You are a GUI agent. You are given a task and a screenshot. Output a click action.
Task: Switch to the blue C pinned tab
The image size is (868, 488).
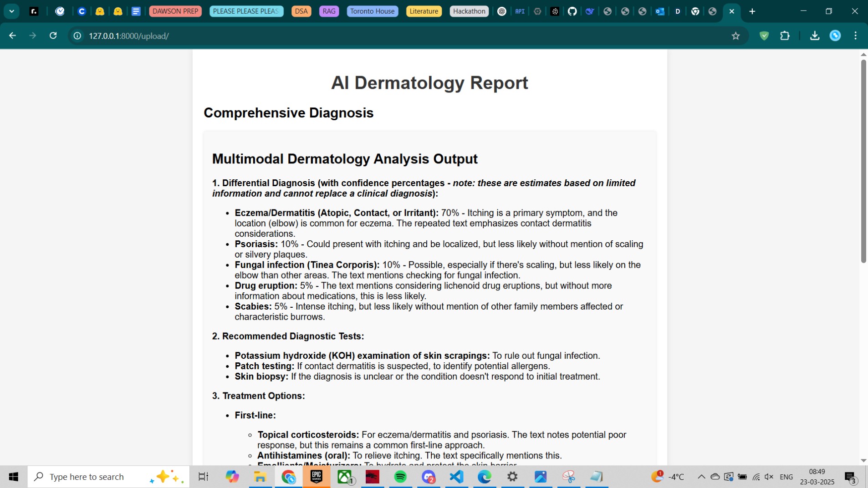tap(82, 11)
